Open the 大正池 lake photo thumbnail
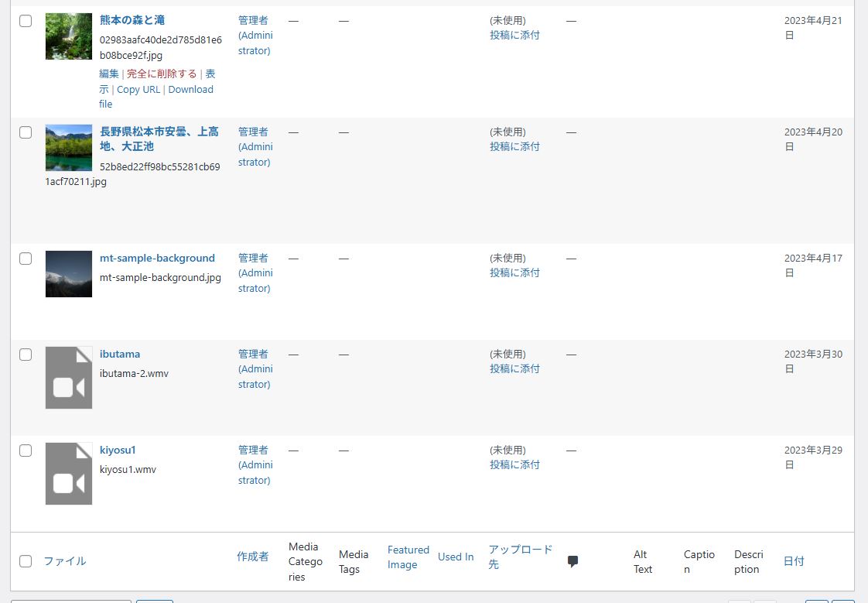The image size is (868, 603). pos(68,148)
